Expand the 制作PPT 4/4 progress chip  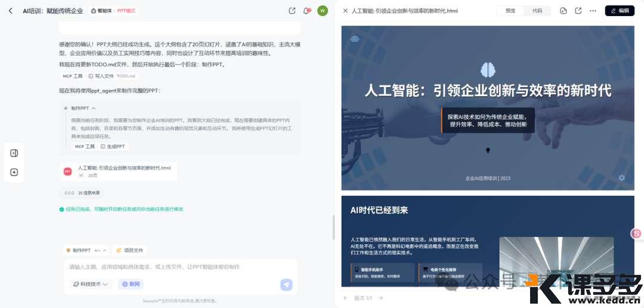(86, 250)
